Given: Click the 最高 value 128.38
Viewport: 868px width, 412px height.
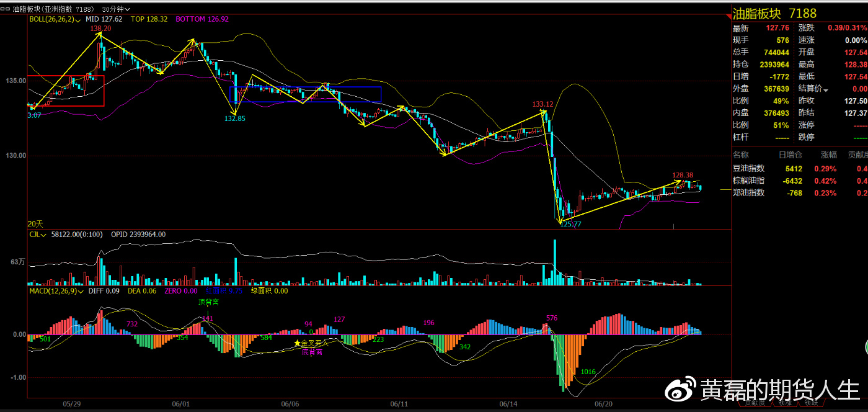Looking at the screenshot, I should coord(855,65).
